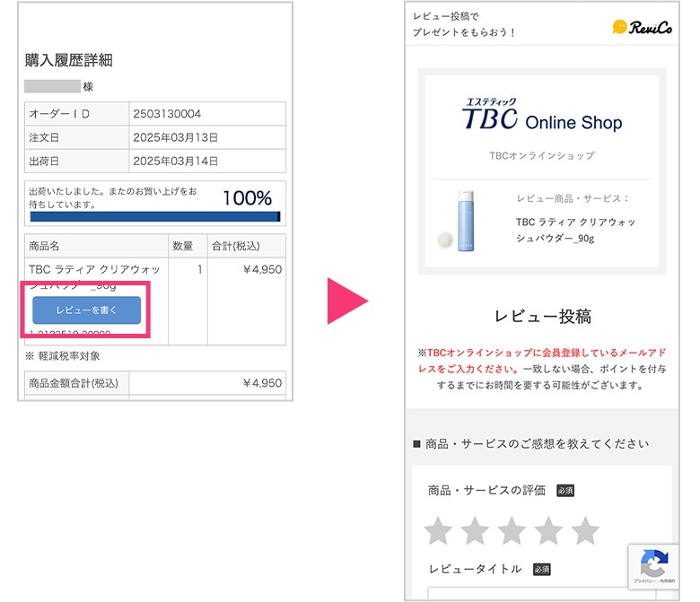Click the 商品金額合計(税込) label

74,383
